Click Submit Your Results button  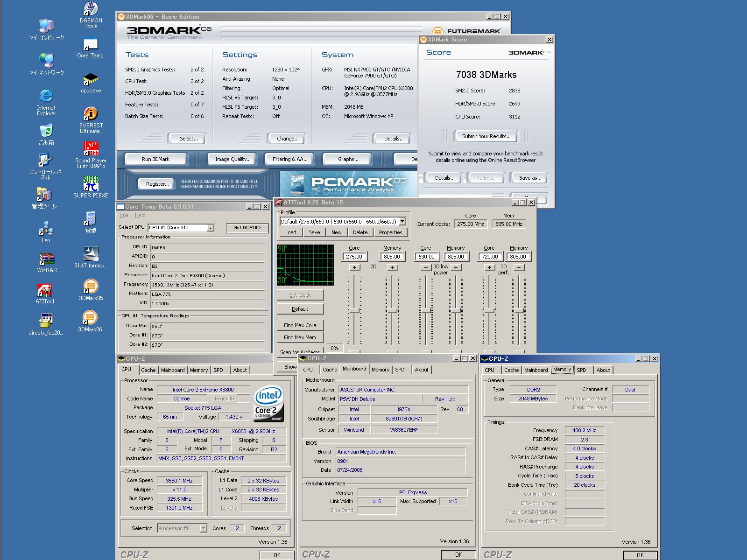pyautogui.click(x=486, y=136)
